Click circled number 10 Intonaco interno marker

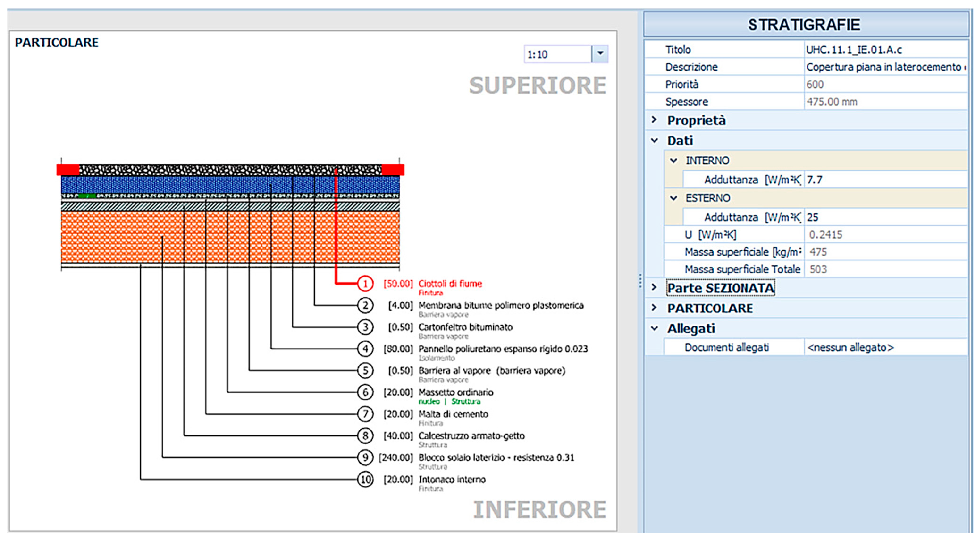365,479
